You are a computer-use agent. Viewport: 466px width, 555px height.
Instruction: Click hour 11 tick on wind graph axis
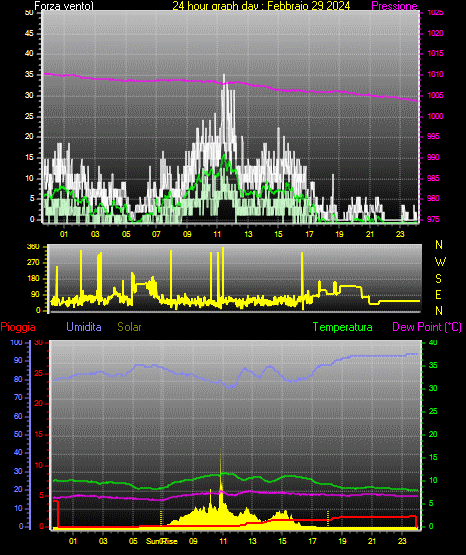pos(217,234)
